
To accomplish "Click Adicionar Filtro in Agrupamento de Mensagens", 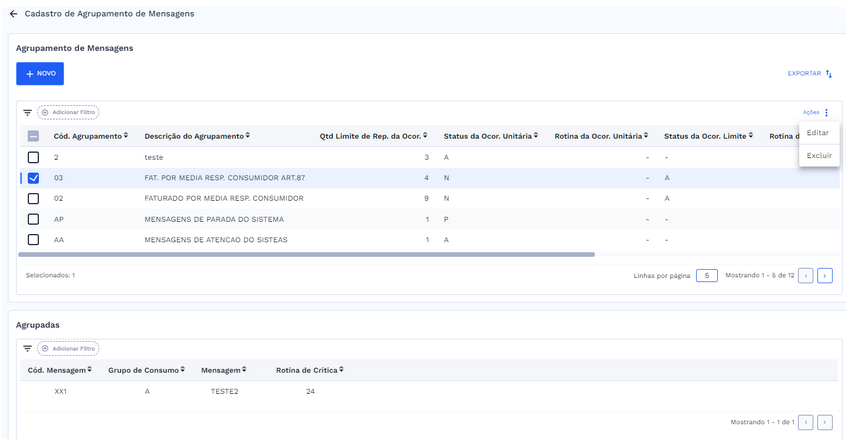I will click(68, 113).
